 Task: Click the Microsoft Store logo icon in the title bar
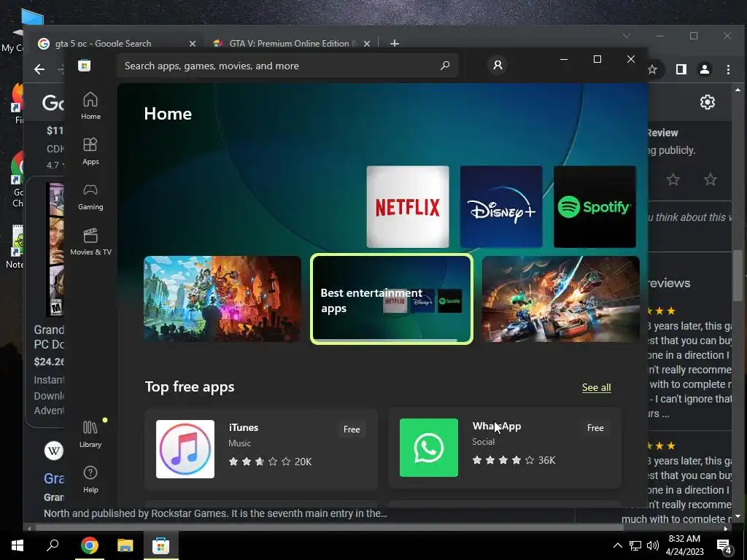[85, 66]
